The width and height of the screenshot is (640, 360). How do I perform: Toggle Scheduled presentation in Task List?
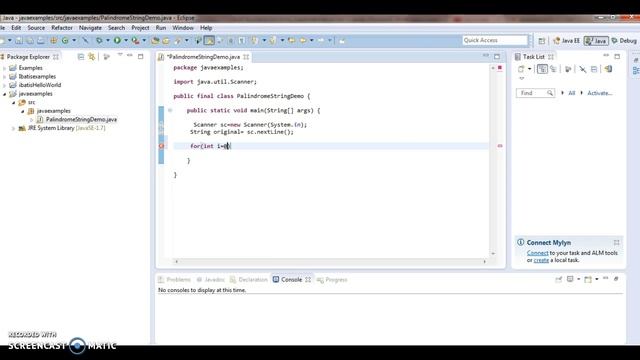point(553,69)
